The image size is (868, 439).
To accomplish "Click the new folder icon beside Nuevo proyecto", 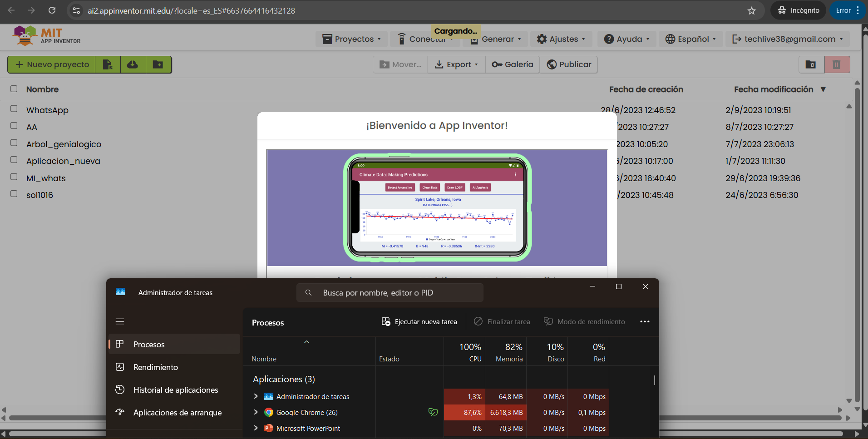I will tap(158, 64).
